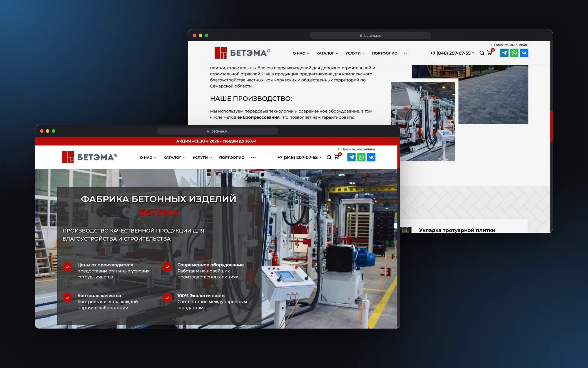Image resolution: width=588 pixels, height=368 pixels.
Task: Click search magnifier in back window header
Action: 482,53
